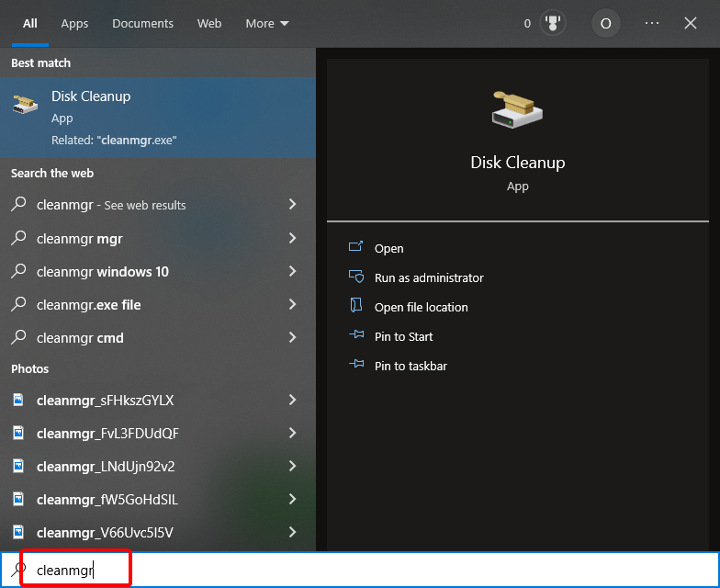Open the account circle icon labeled O
Viewport: 720px width, 588px height.
(x=605, y=23)
